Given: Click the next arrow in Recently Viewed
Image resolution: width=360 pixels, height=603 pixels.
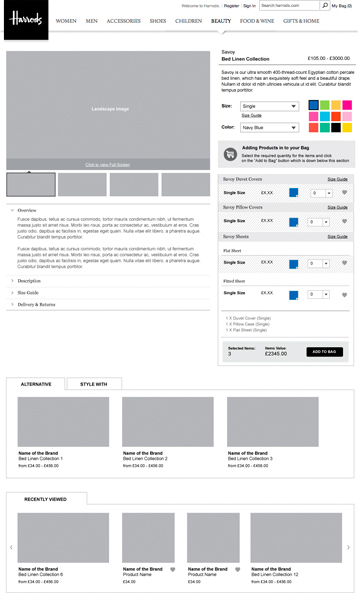Looking at the screenshot, I should point(348,547).
